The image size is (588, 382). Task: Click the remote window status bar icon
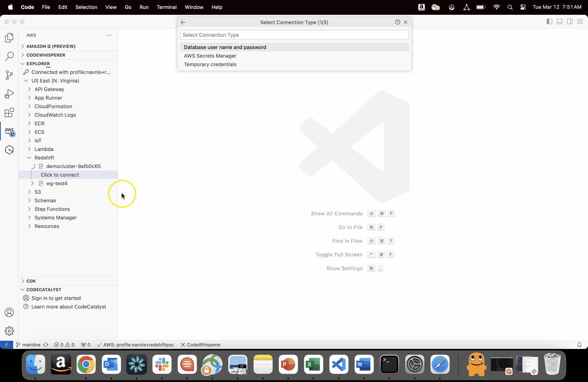click(7, 345)
